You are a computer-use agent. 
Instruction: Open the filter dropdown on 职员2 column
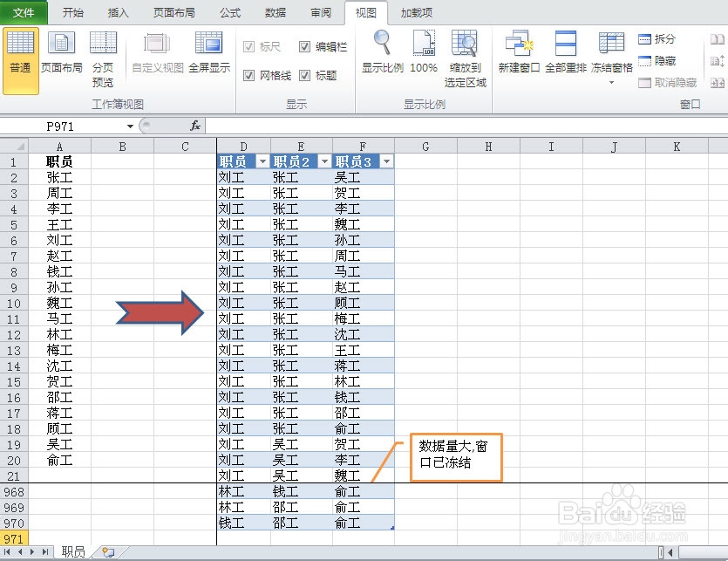(x=323, y=161)
